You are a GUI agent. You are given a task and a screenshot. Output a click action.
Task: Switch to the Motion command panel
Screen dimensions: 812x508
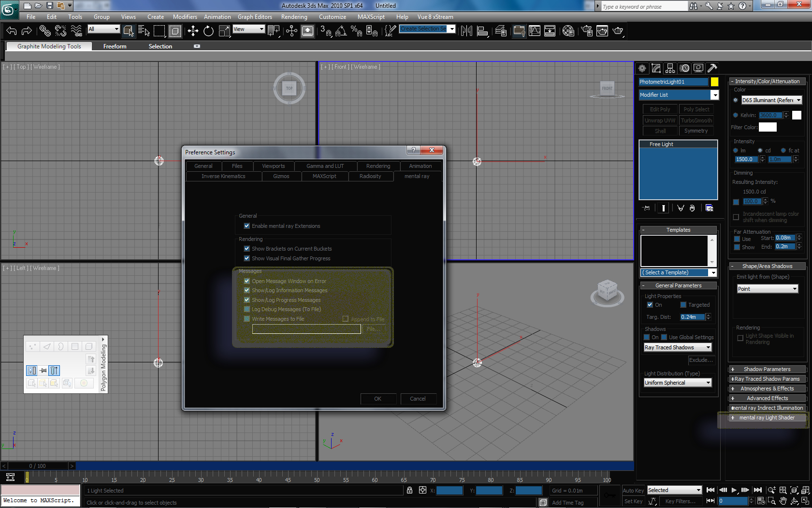[684, 68]
